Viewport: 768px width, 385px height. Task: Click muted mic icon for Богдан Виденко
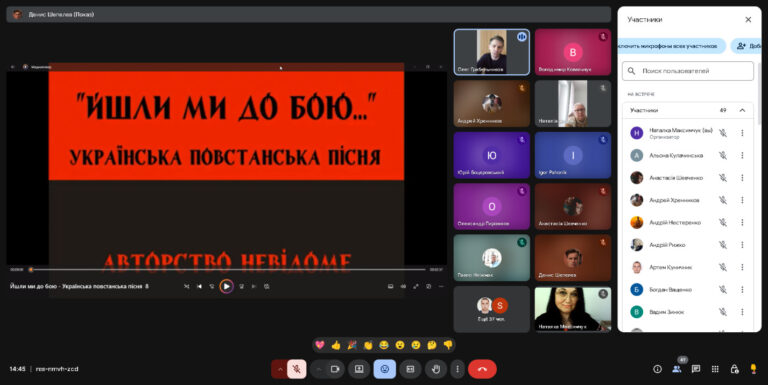click(722, 289)
